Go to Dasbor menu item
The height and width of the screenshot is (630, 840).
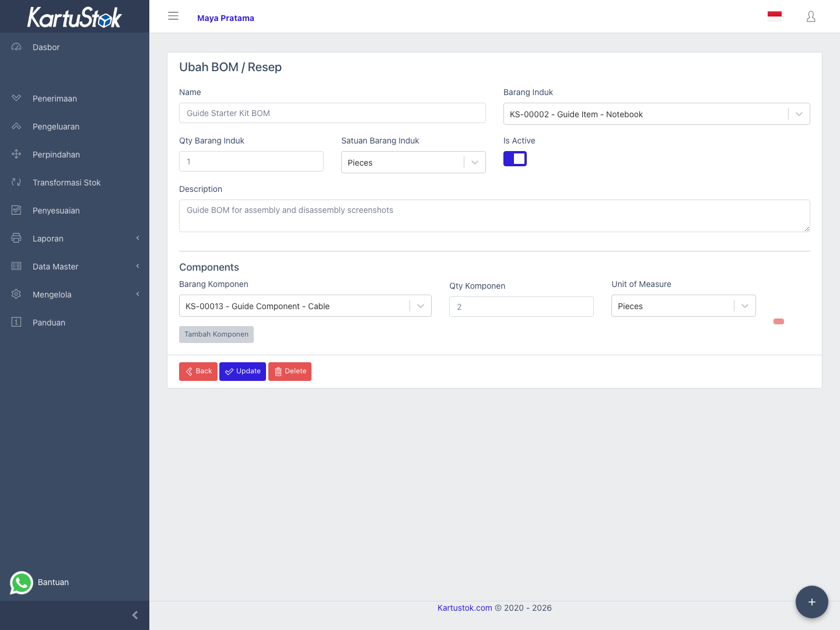tap(75, 47)
